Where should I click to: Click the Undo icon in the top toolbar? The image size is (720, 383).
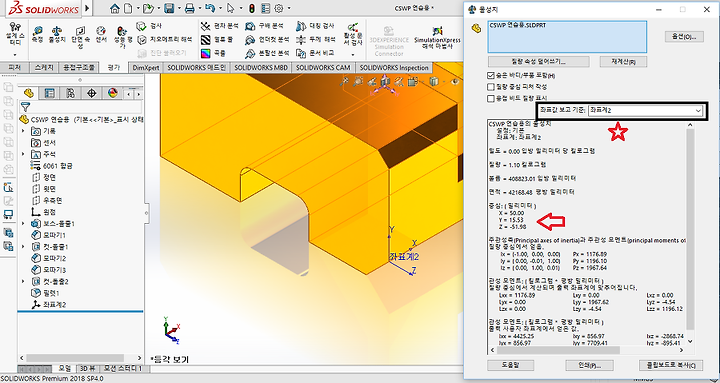coord(210,8)
